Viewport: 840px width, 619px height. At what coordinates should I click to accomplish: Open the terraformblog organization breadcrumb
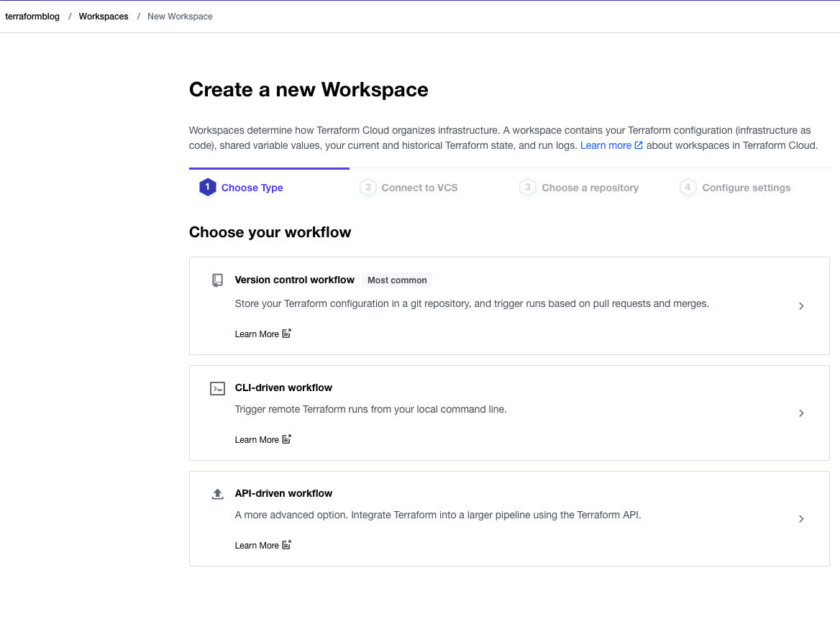[x=32, y=16]
